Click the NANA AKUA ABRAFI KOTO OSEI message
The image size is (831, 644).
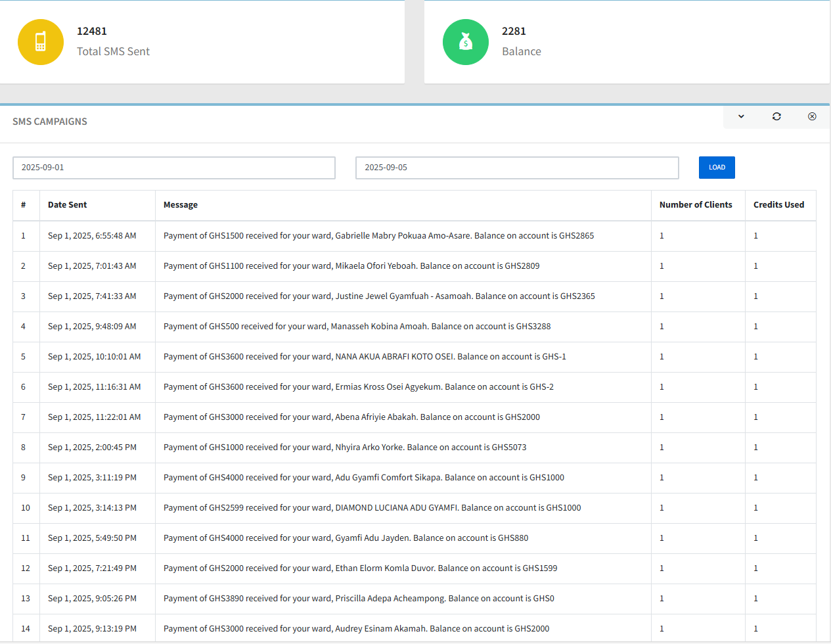point(365,357)
